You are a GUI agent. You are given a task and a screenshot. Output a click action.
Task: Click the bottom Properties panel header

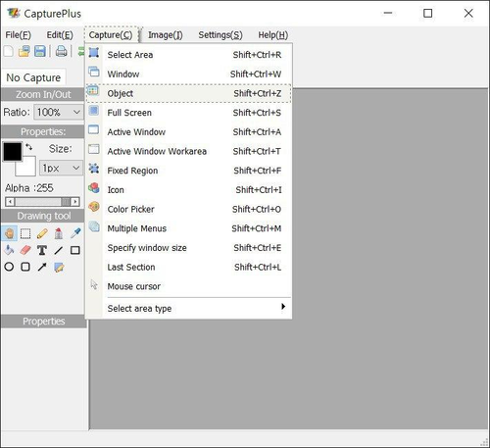click(x=44, y=322)
